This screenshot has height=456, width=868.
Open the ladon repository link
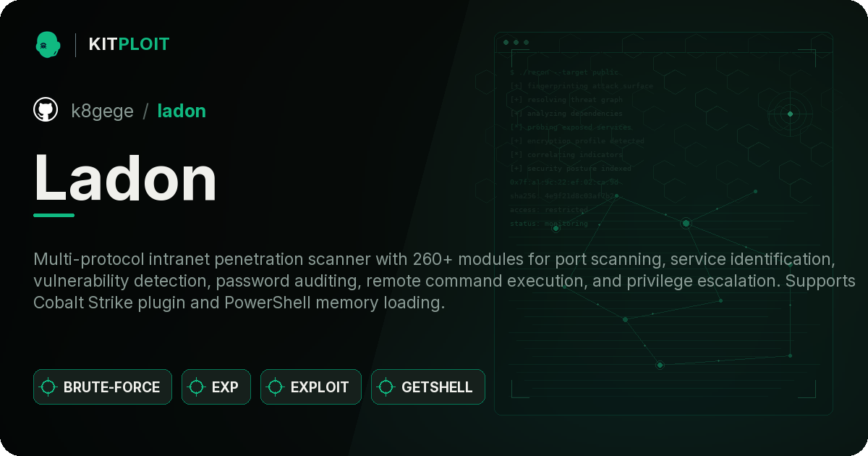[182, 111]
